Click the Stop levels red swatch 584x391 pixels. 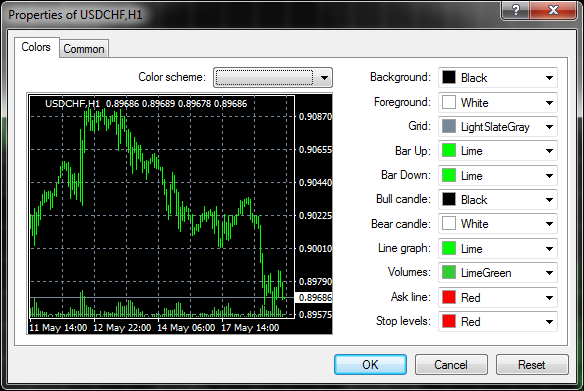point(449,321)
